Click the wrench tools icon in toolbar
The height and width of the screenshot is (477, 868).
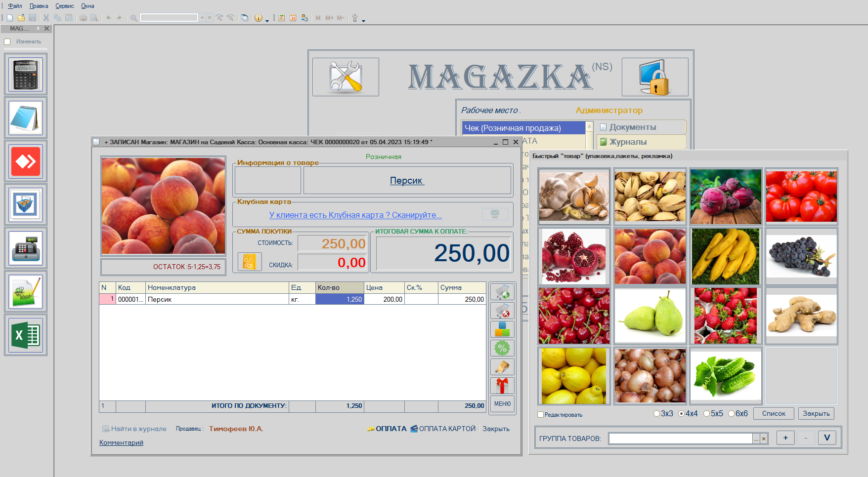[354, 18]
